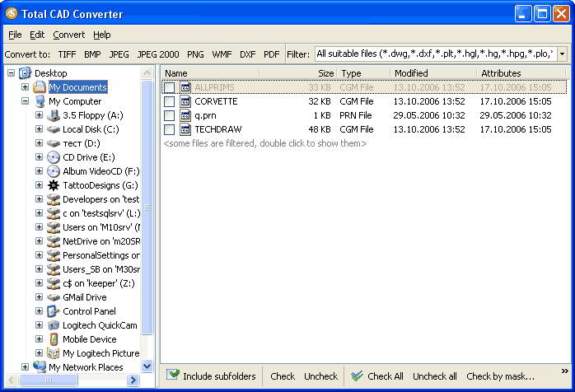Tick the TECHDRAW file checkbox

pyautogui.click(x=169, y=129)
